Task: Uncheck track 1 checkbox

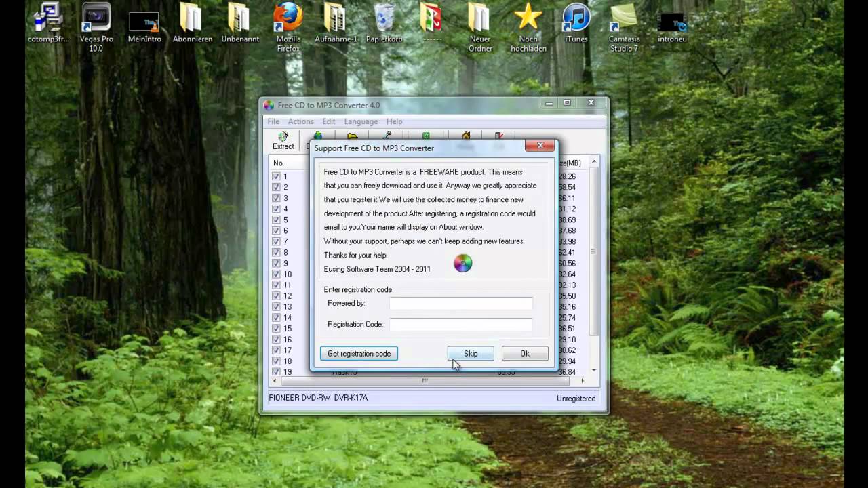Action: tap(276, 176)
